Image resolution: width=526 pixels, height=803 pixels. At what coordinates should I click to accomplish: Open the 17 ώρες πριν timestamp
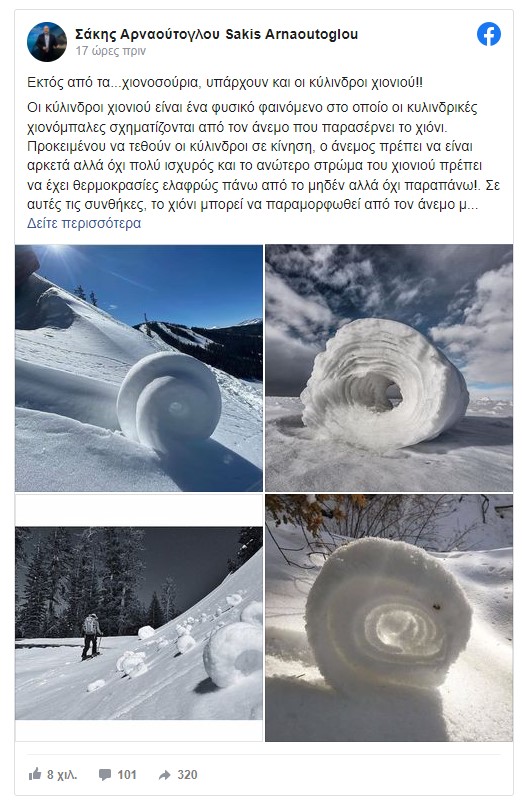pyautogui.click(x=111, y=51)
